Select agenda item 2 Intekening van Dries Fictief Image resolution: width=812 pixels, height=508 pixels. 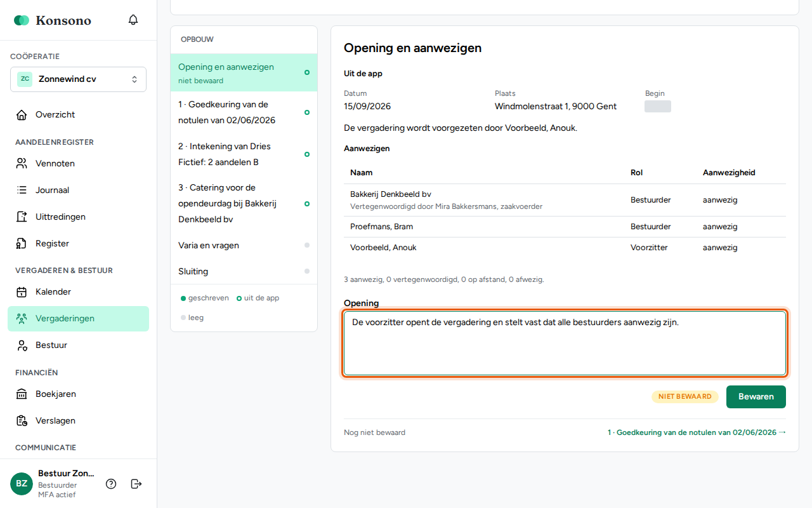[244, 154]
